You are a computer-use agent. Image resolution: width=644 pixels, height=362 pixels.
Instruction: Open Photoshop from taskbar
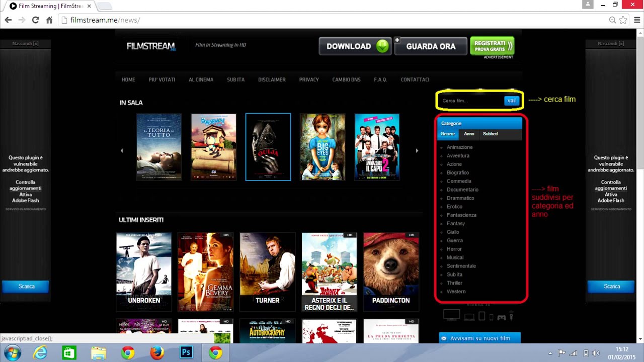(x=186, y=353)
